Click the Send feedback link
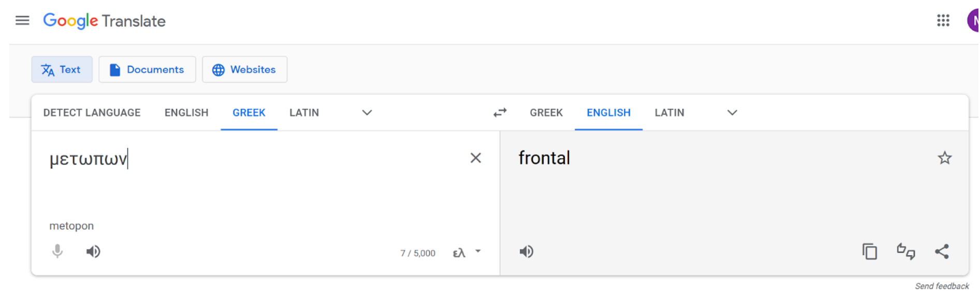Image resolution: width=980 pixels, height=306 pixels. tap(941, 286)
